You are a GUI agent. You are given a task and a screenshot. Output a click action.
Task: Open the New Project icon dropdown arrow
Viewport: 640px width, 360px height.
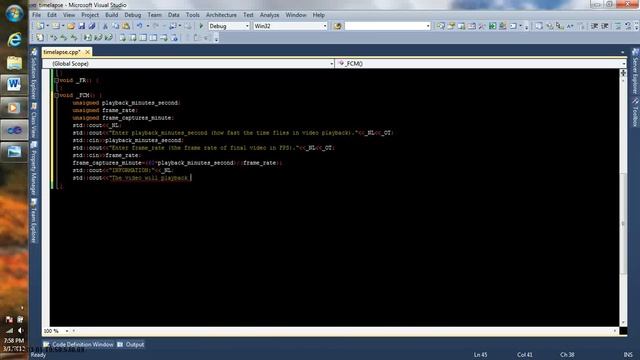pyautogui.click(x=47, y=26)
